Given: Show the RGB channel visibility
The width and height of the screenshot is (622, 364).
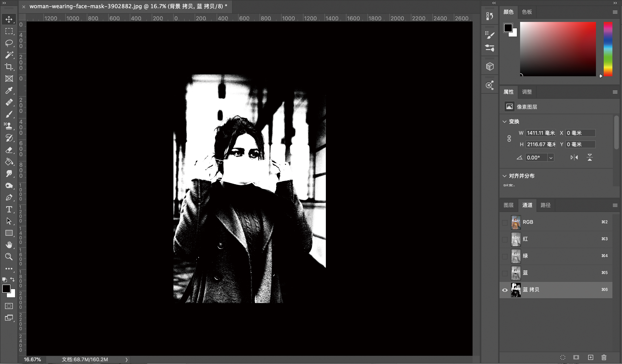Looking at the screenshot, I should point(505,222).
